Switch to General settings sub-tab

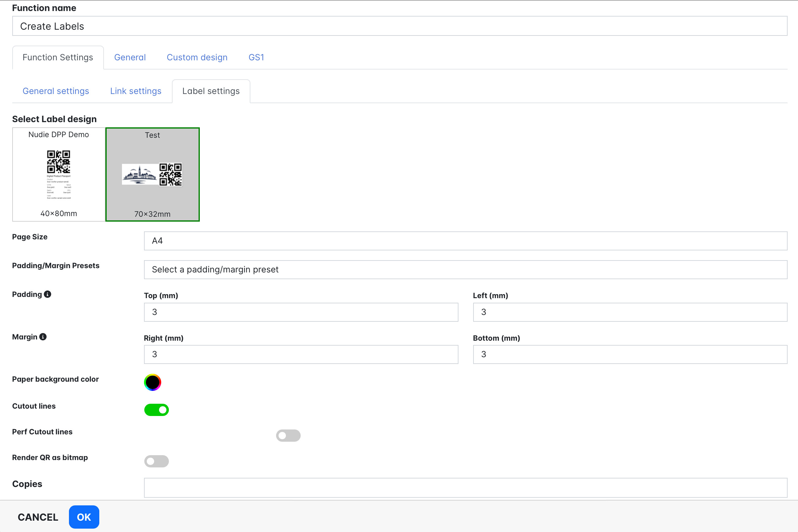click(56, 91)
